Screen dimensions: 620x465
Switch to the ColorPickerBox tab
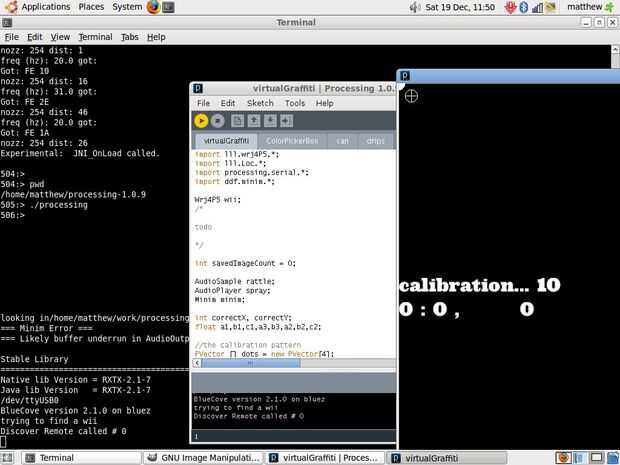click(x=292, y=141)
